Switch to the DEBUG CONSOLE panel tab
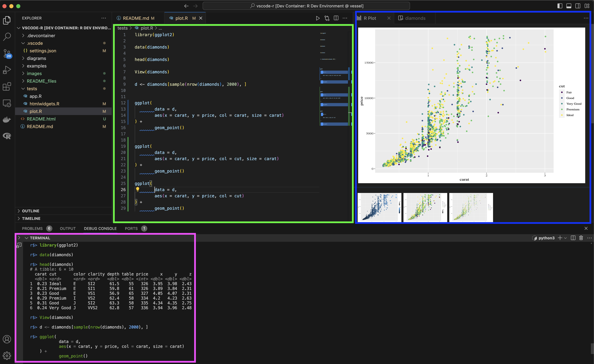This screenshot has height=364, width=594. coord(100,228)
